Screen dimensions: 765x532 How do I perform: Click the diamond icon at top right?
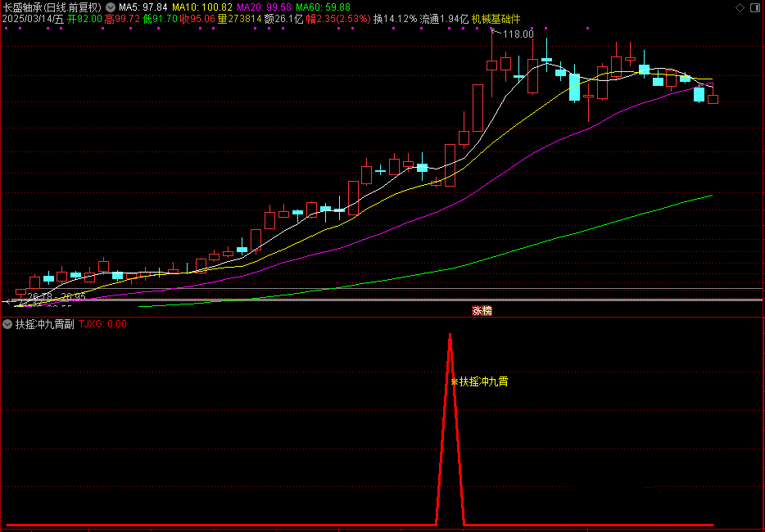(740, 7)
